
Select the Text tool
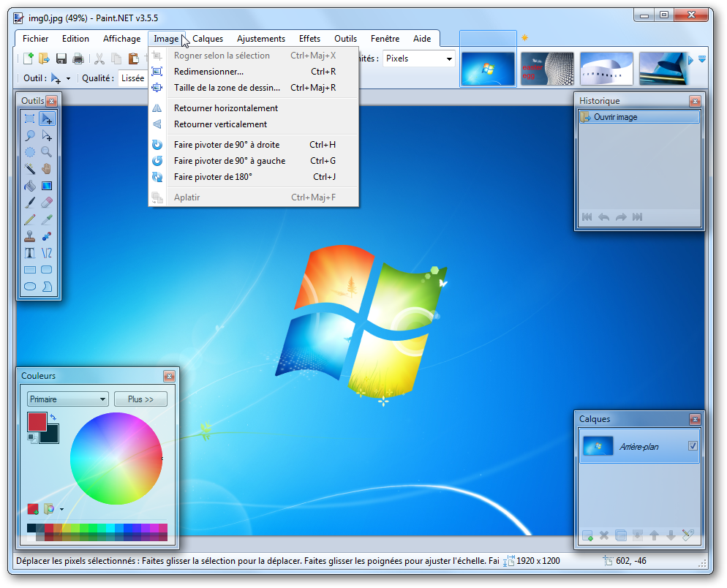(x=29, y=253)
